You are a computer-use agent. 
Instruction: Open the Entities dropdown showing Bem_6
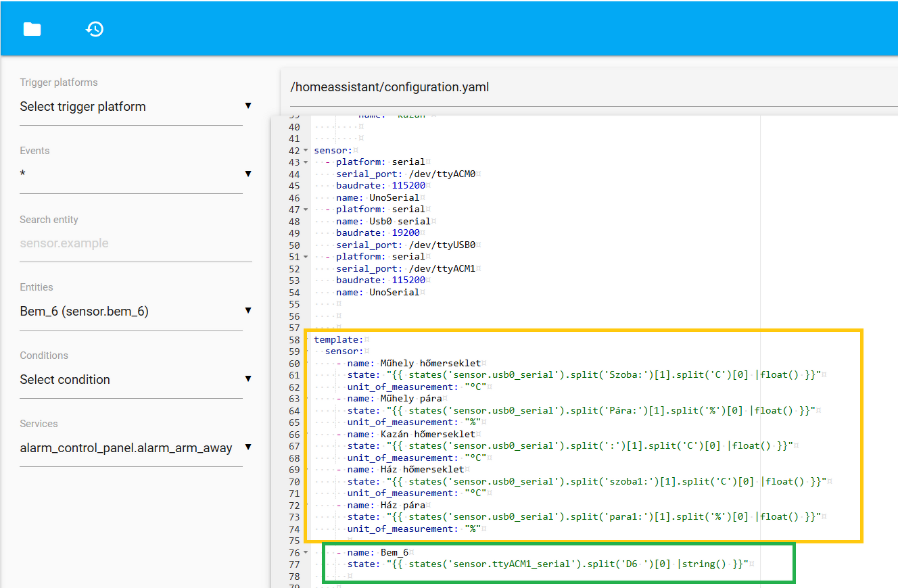pos(136,311)
